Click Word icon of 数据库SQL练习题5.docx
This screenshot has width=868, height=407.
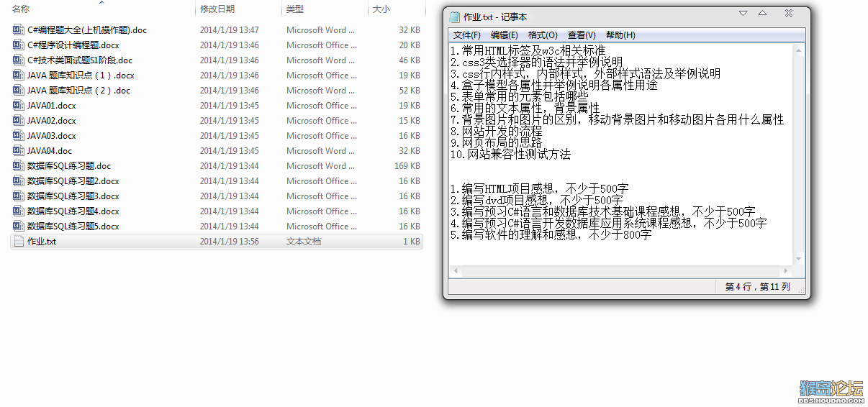coord(19,227)
